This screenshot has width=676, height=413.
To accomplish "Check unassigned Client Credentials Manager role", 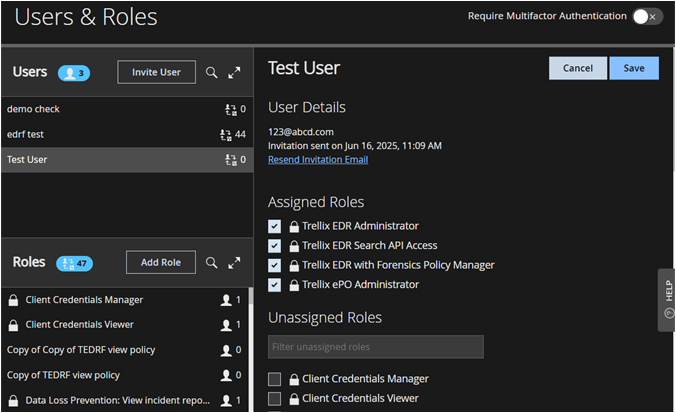I will (x=274, y=379).
